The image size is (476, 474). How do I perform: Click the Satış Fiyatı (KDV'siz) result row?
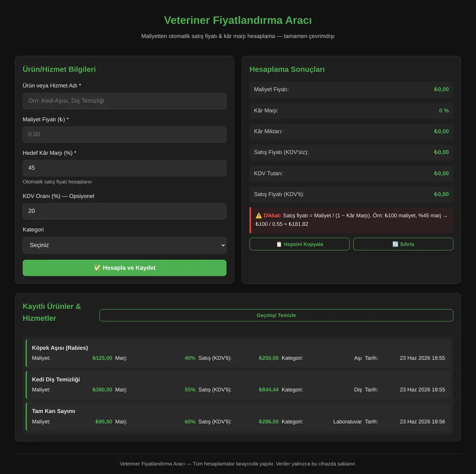[x=351, y=152]
